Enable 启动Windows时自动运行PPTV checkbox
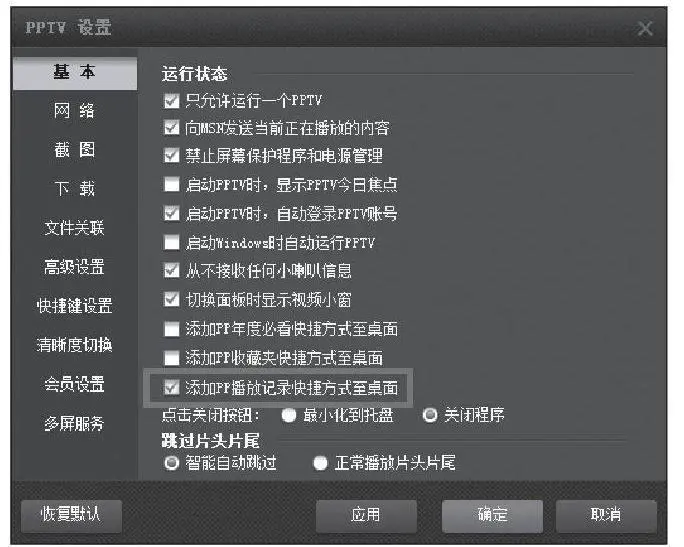This screenshot has height=547, width=684. [171, 242]
